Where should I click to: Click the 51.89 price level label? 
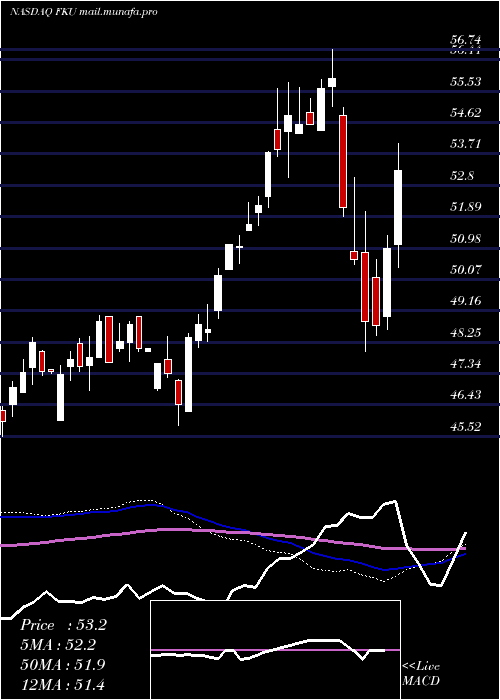pos(466,207)
